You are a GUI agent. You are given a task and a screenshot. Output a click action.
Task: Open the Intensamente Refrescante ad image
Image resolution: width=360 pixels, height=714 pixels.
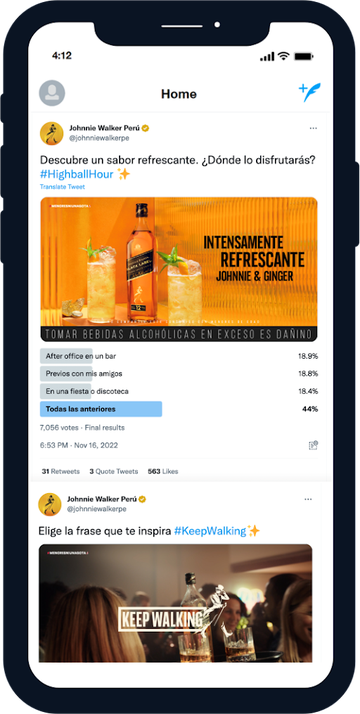point(179,269)
